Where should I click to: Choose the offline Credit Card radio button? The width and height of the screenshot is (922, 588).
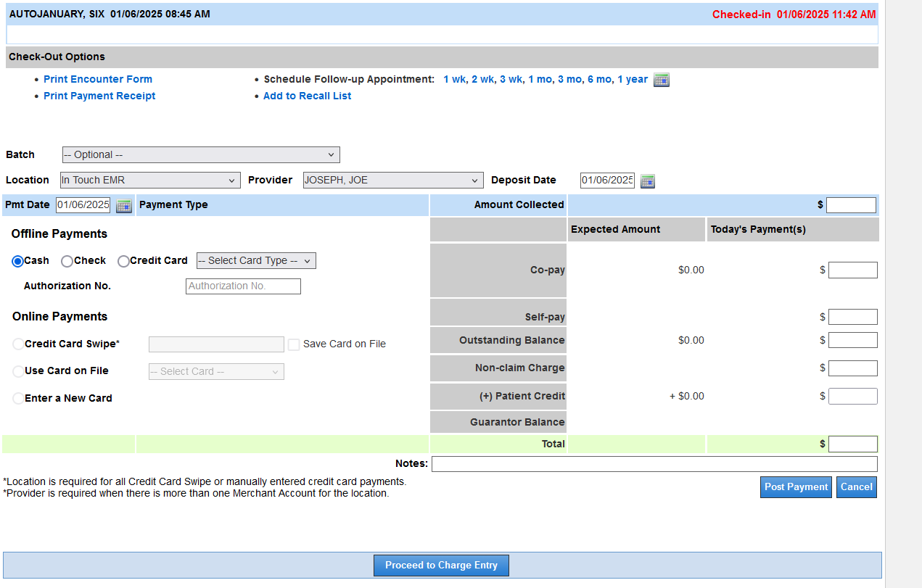pyautogui.click(x=123, y=262)
